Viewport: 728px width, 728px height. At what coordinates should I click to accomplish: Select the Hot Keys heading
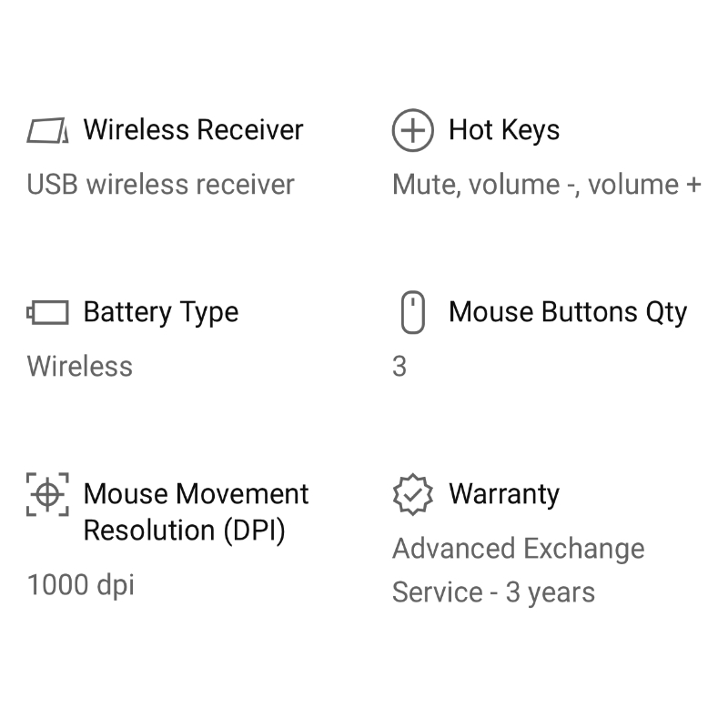tap(504, 130)
